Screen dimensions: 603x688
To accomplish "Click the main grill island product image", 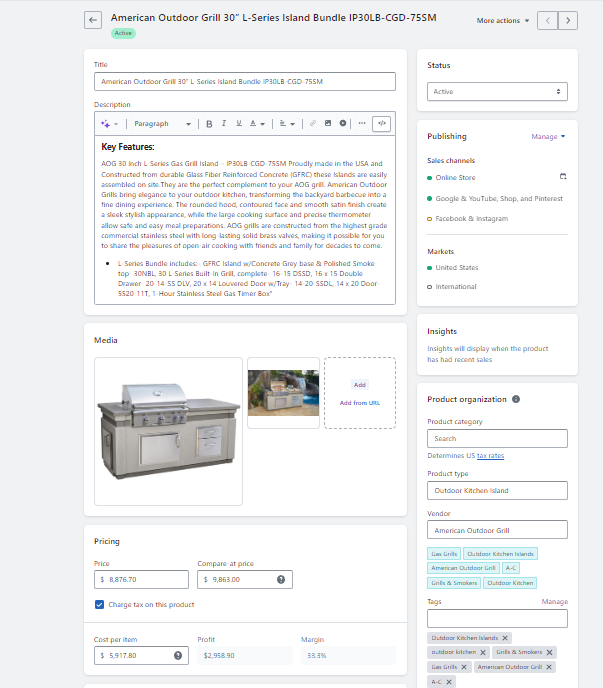I will (x=169, y=431).
